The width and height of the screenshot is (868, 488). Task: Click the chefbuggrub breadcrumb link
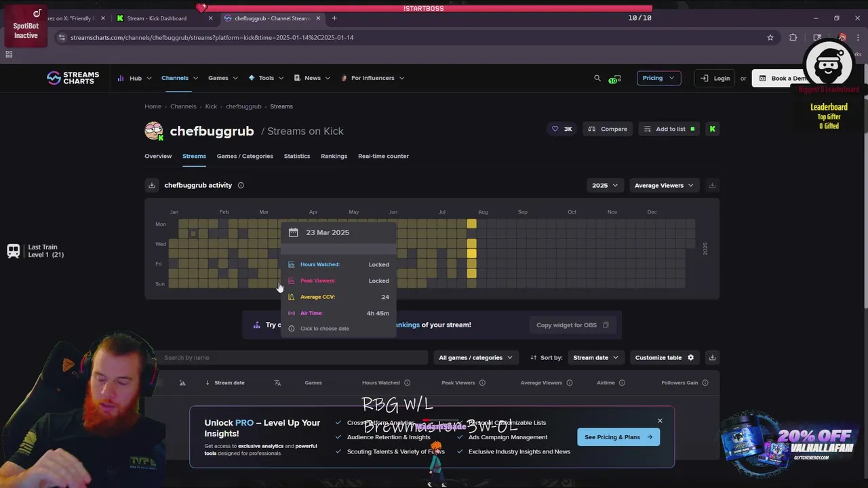[x=243, y=106]
